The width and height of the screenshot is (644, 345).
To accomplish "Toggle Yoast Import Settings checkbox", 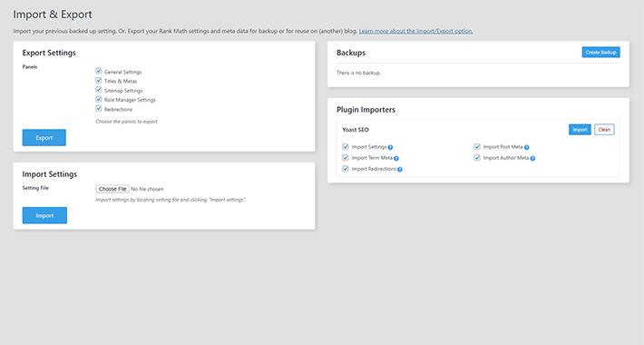I will pyautogui.click(x=346, y=147).
